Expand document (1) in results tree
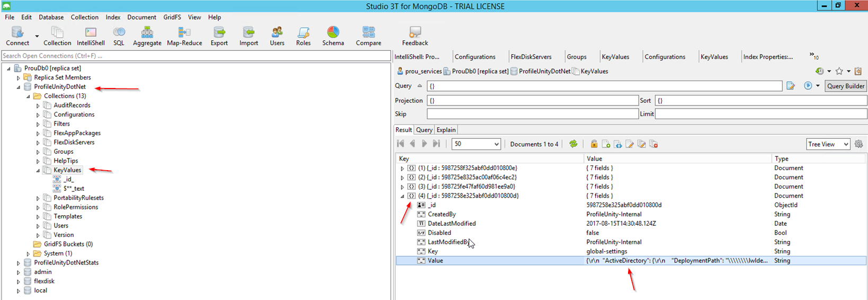Viewport: 868px width, 300px height. pos(402,169)
